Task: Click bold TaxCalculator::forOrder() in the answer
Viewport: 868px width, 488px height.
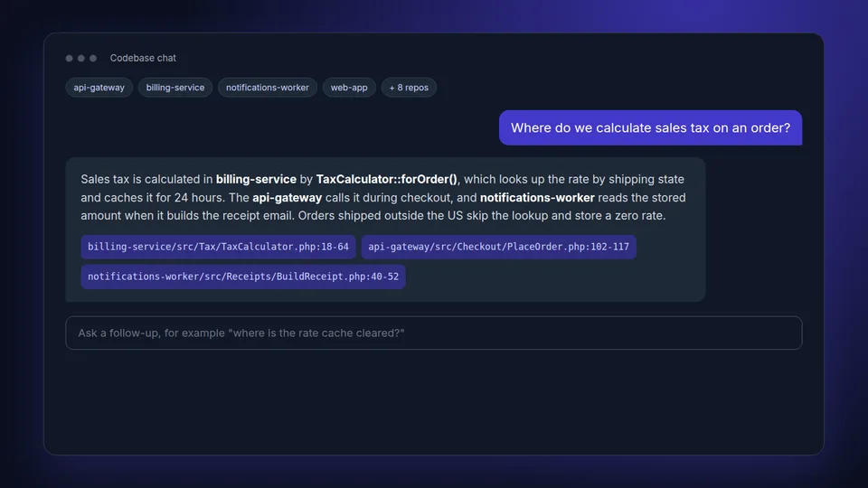Action: pyautogui.click(x=386, y=179)
